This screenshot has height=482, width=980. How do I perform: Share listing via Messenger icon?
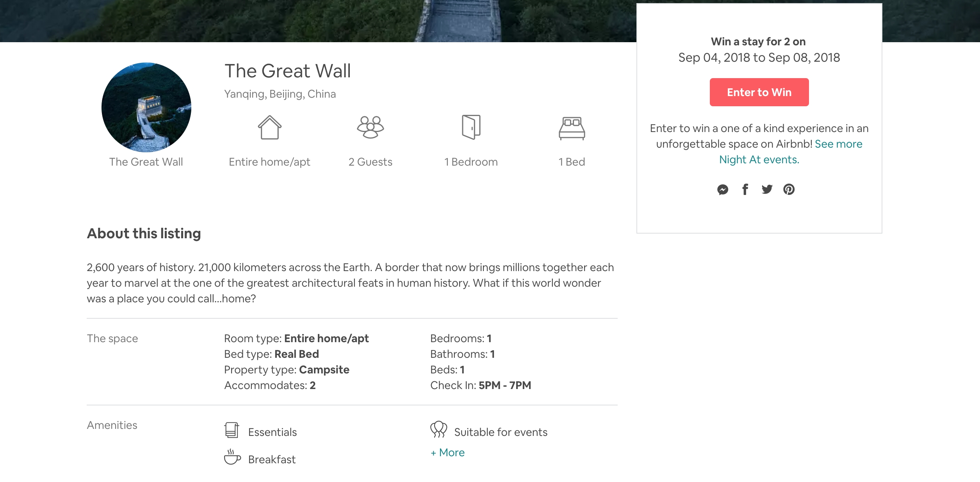coord(723,189)
